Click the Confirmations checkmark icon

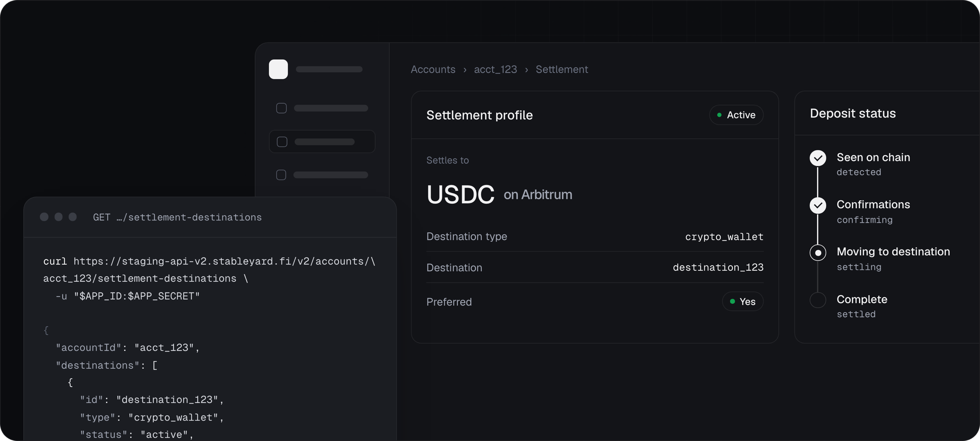coord(818,205)
